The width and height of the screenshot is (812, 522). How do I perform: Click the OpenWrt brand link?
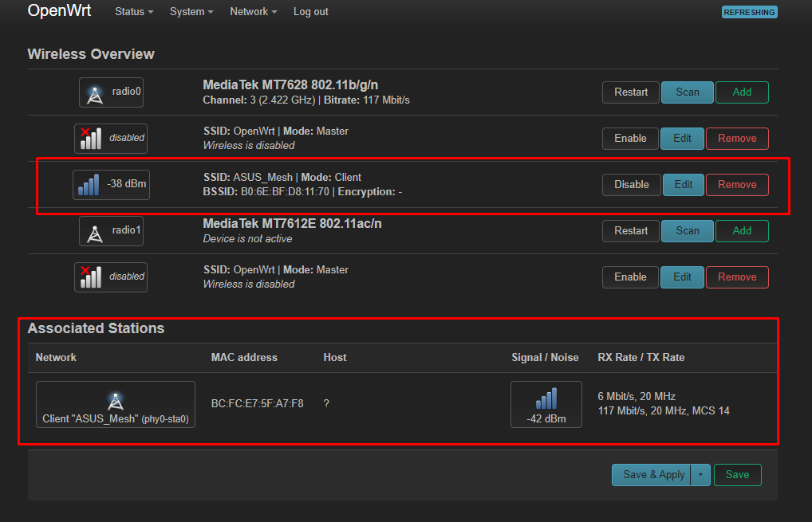[x=59, y=10]
